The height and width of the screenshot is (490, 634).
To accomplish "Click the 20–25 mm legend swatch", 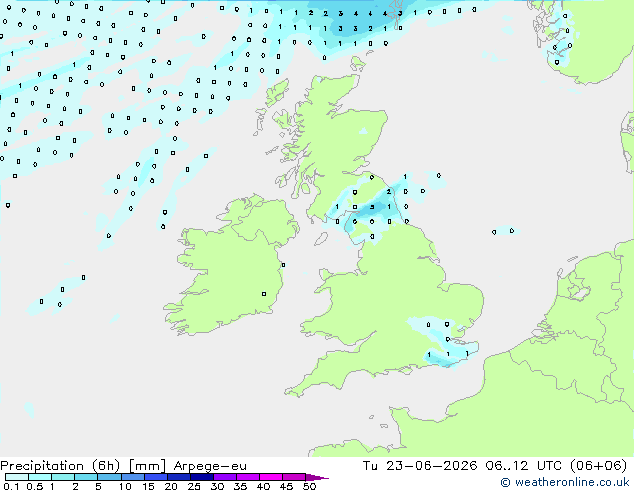I will (x=178, y=477).
